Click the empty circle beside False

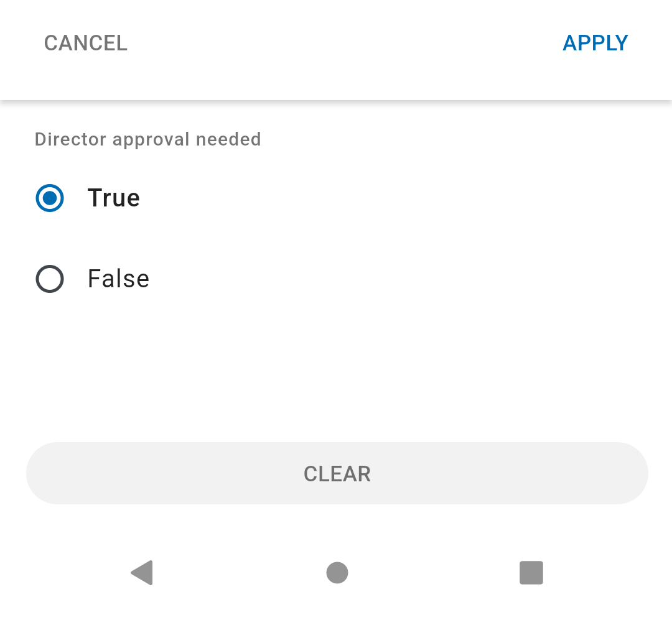pyautogui.click(x=50, y=279)
